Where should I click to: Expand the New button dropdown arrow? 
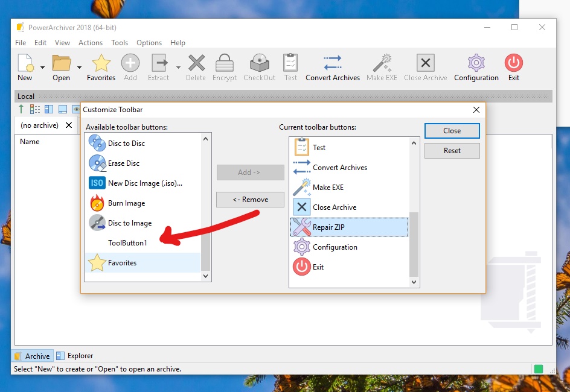pos(42,67)
